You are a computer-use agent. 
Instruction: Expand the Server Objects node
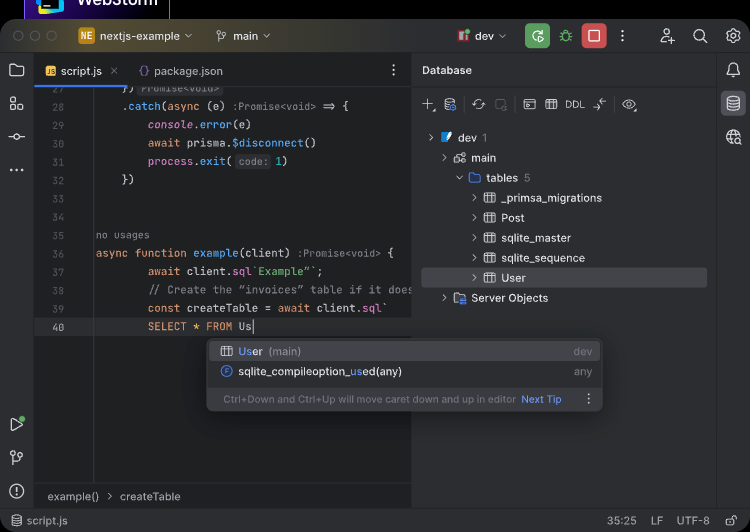pos(444,298)
